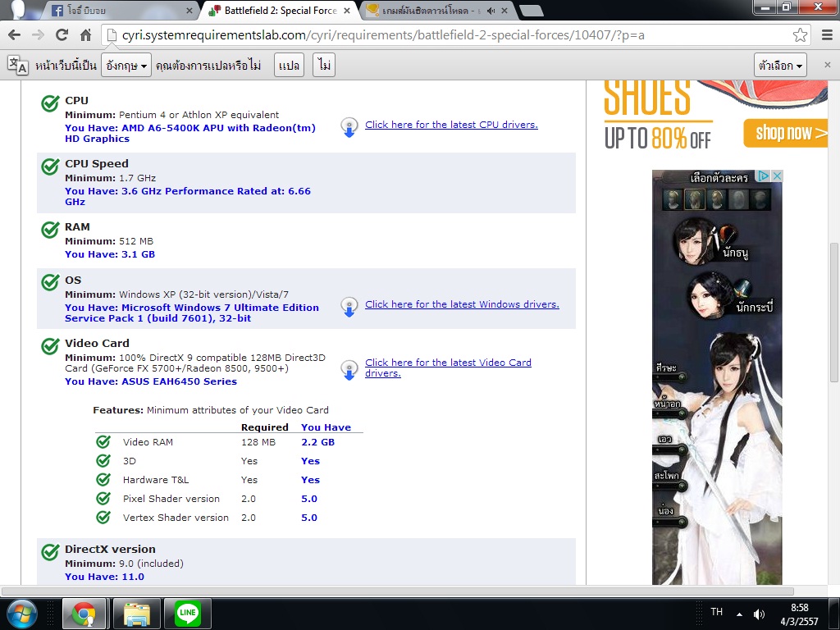Switch the TH input language indicator
The height and width of the screenshot is (630, 840).
pyautogui.click(x=716, y=612)
